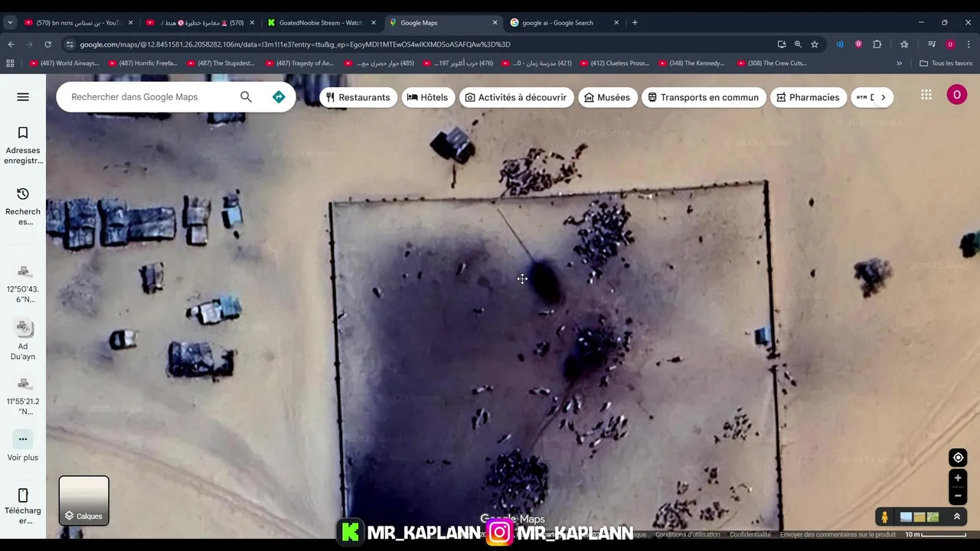Open the Chrome profile avatar
Image resolution: width=980 pixels, height=551 pixels.
[x=950, y=44]
